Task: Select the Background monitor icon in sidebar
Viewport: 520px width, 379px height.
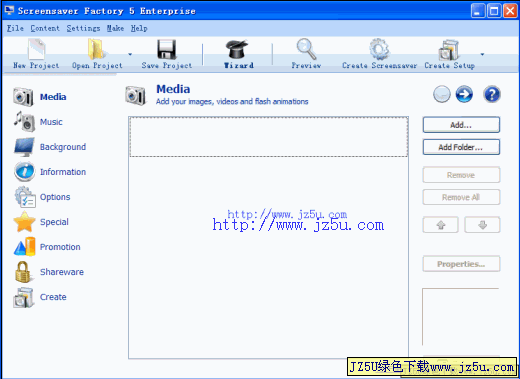Action: point(24,147)
